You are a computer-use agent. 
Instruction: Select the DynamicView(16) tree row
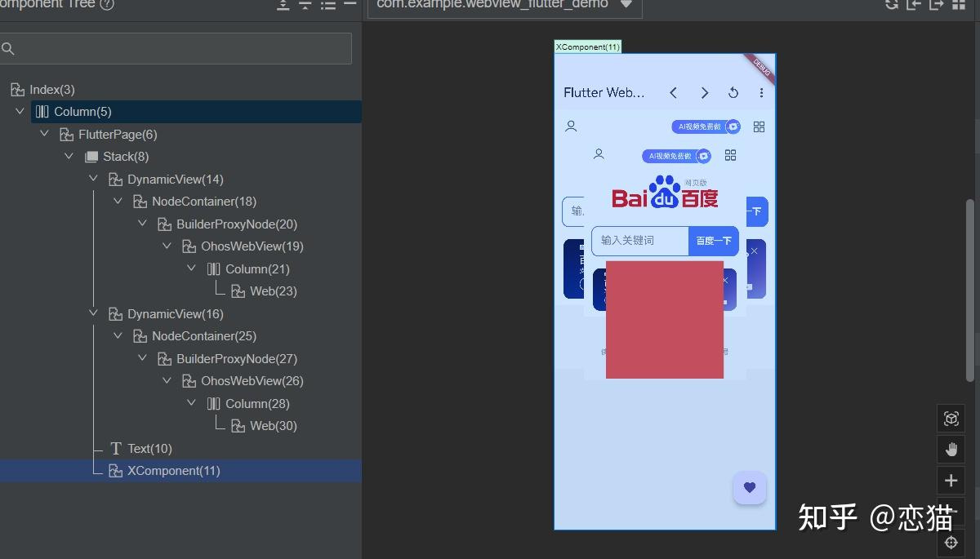click(180, 314)
